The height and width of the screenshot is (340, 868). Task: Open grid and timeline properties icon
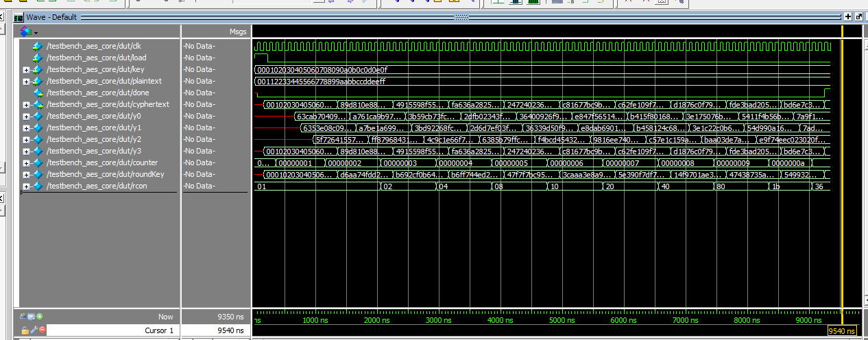click(32, 317)
